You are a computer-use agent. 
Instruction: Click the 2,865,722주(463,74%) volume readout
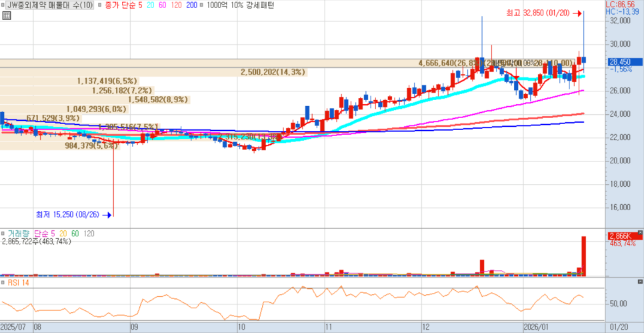[x=37, y=242]
